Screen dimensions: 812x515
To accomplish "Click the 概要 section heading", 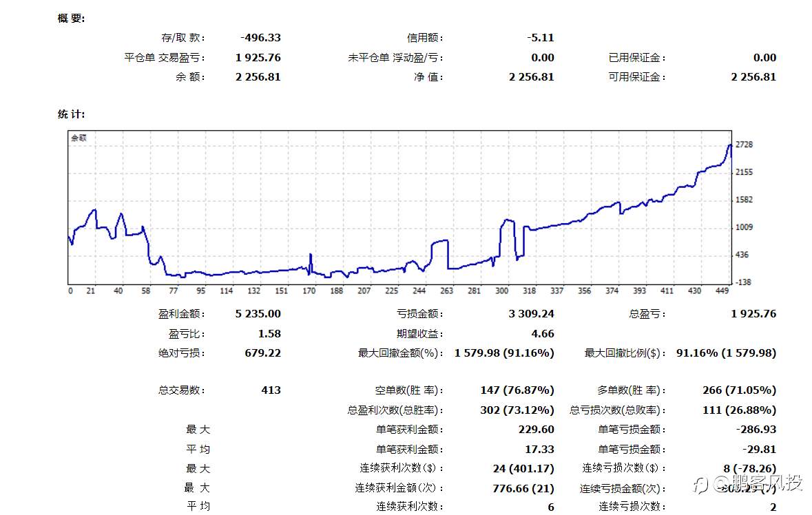I will pyautogui.click(x=71, y=19).
